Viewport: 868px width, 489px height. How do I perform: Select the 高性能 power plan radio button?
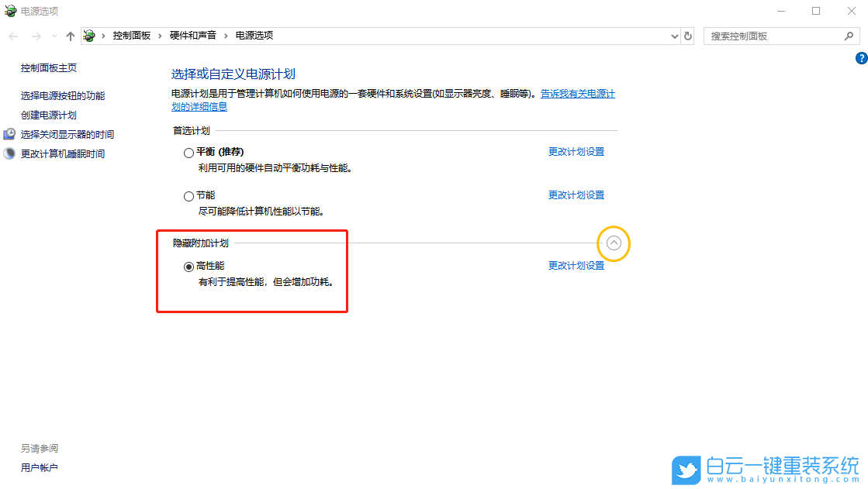point(188,266)
